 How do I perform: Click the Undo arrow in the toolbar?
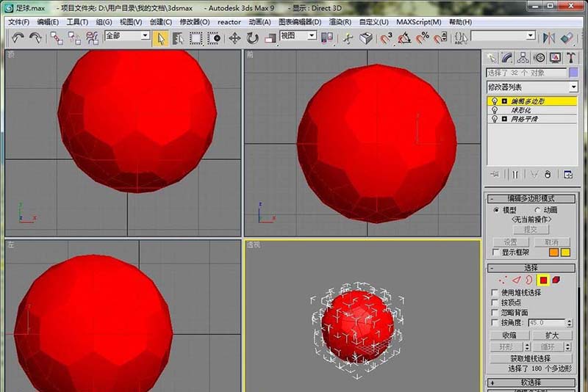point(17,38)
